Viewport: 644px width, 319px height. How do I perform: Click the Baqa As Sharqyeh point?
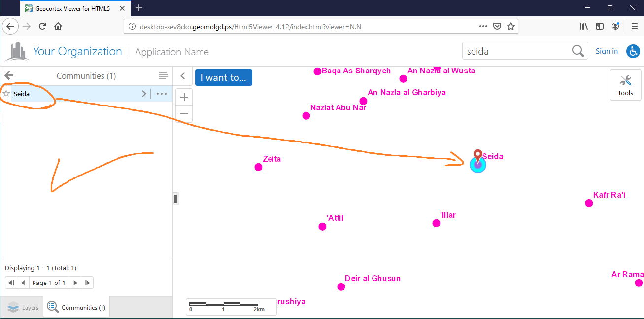(317, 71)
